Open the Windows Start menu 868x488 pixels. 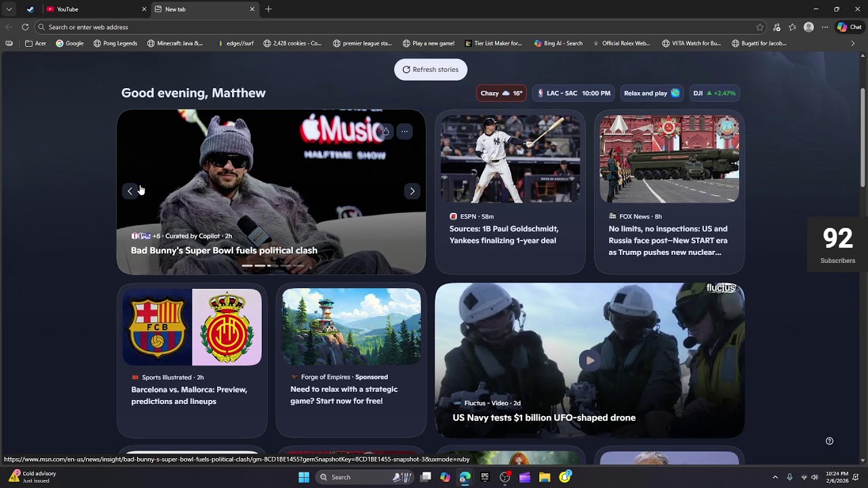(x=304, y=477)
